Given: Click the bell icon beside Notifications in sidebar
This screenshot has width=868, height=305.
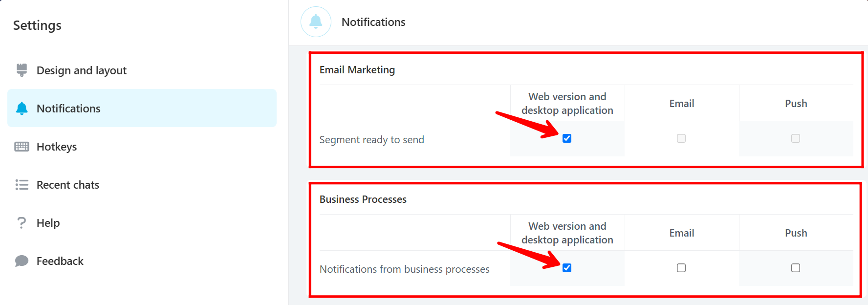Looking at the screenshot, I should point(22,109).
